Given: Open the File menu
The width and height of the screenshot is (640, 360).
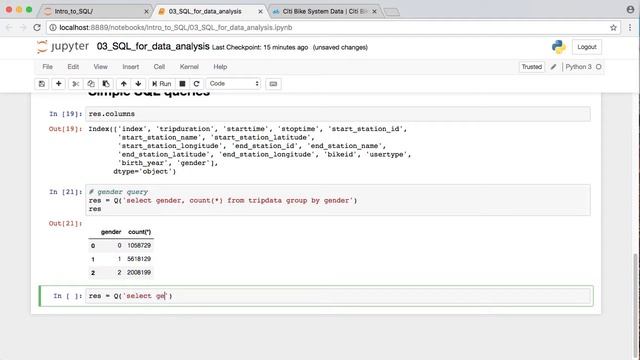Looking at the screenshot, I should coord(47,67).
